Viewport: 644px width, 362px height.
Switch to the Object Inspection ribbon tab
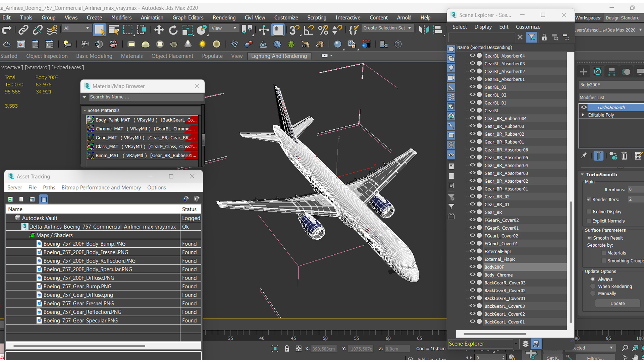coord(47,56)
